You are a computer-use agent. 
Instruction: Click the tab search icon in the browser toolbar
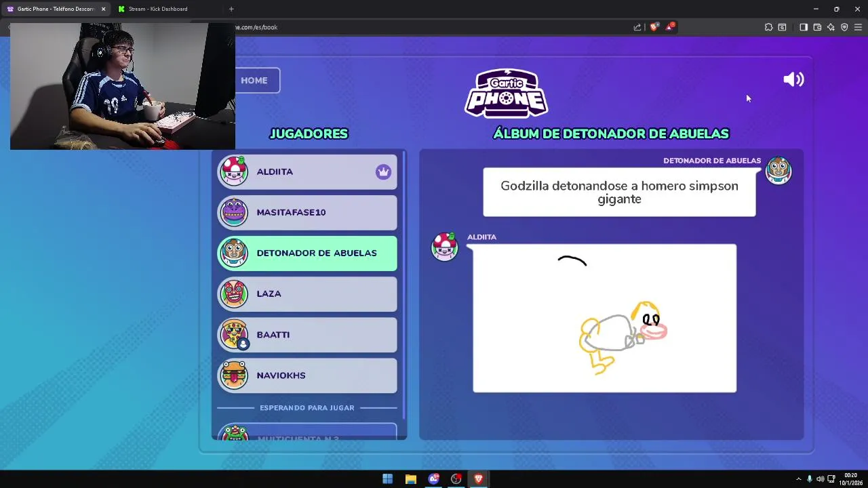(782, 27)
